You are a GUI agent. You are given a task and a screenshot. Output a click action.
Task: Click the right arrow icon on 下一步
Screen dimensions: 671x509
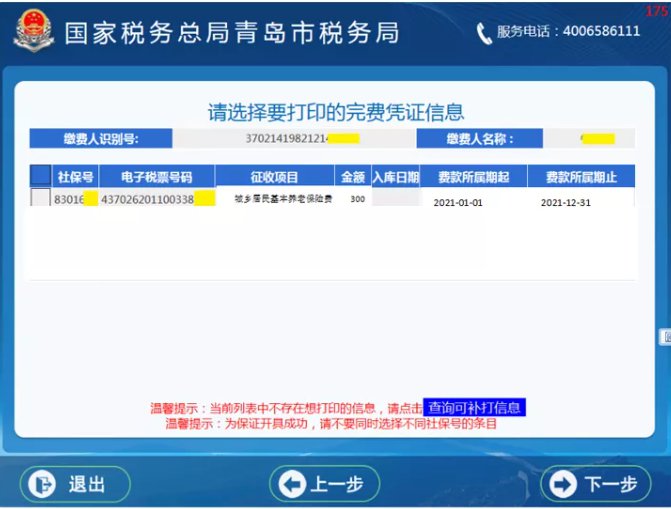click(563, 484)
